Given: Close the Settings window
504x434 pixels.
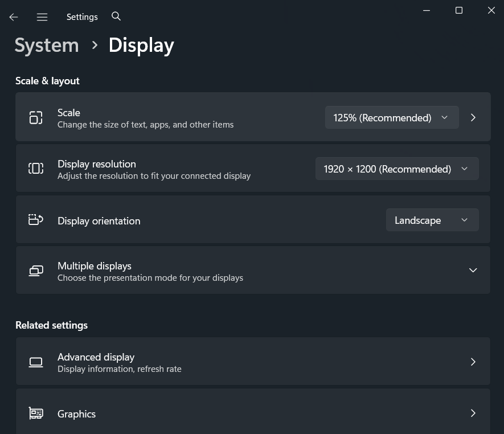Looking at the screenshot, I should point(491,11).
